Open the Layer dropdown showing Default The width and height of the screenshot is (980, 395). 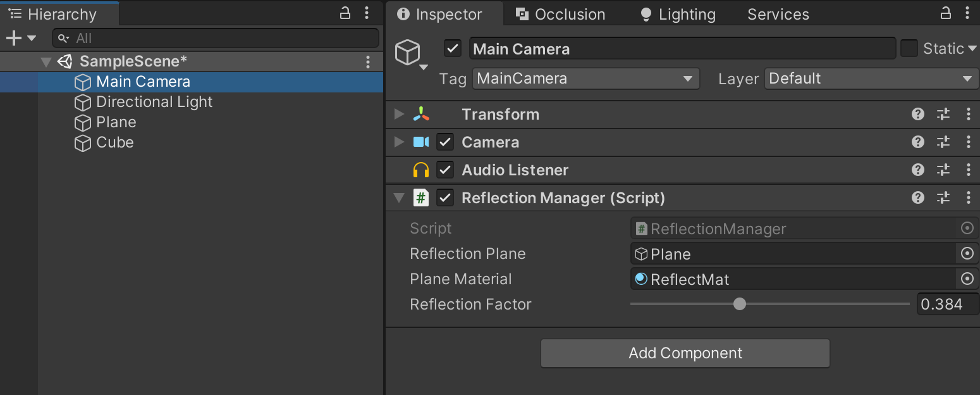pos(871,79)
